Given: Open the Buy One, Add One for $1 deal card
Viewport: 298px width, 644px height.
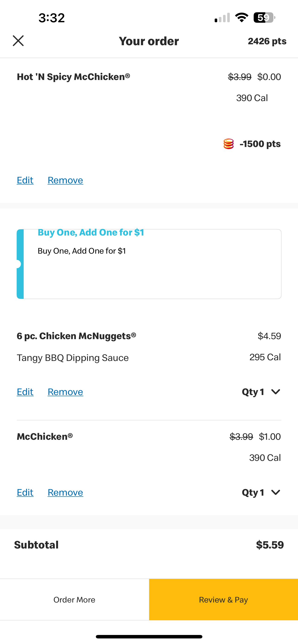Looking at the screenshot, I should tap(149, 264).
